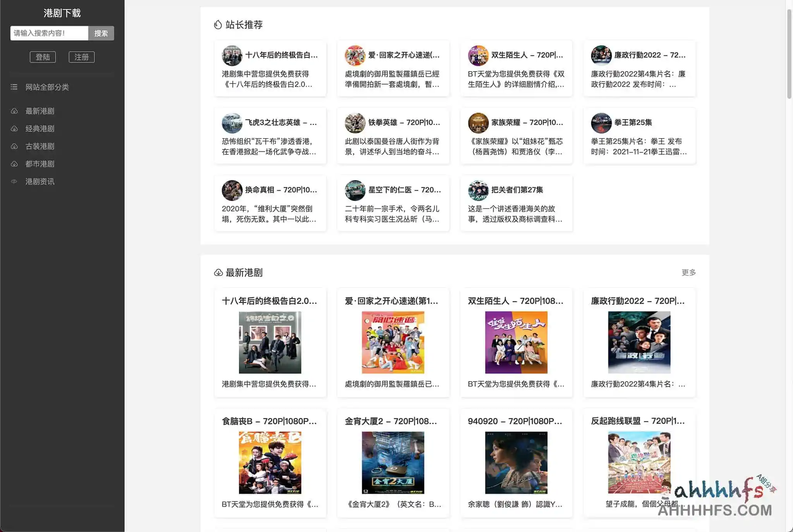793x532 pixels.
Task: Click the download icon next to 最新港剧 in sidebar
Action: point(14,111)
